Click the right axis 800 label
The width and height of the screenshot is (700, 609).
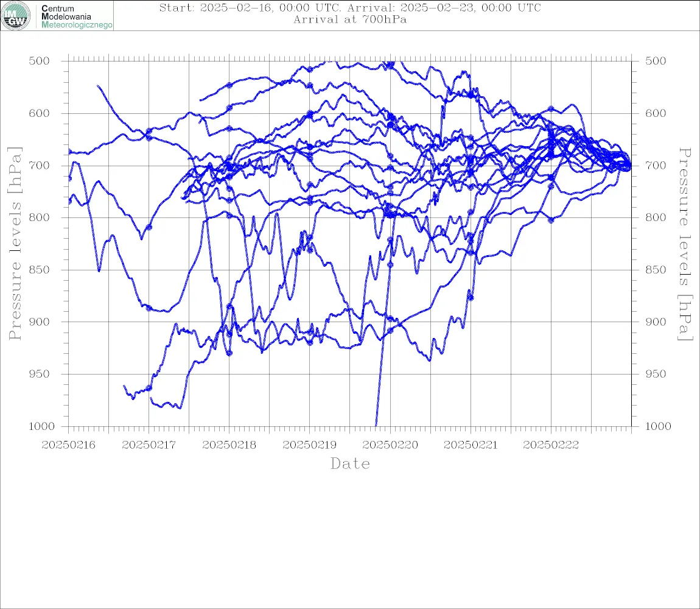656,217
